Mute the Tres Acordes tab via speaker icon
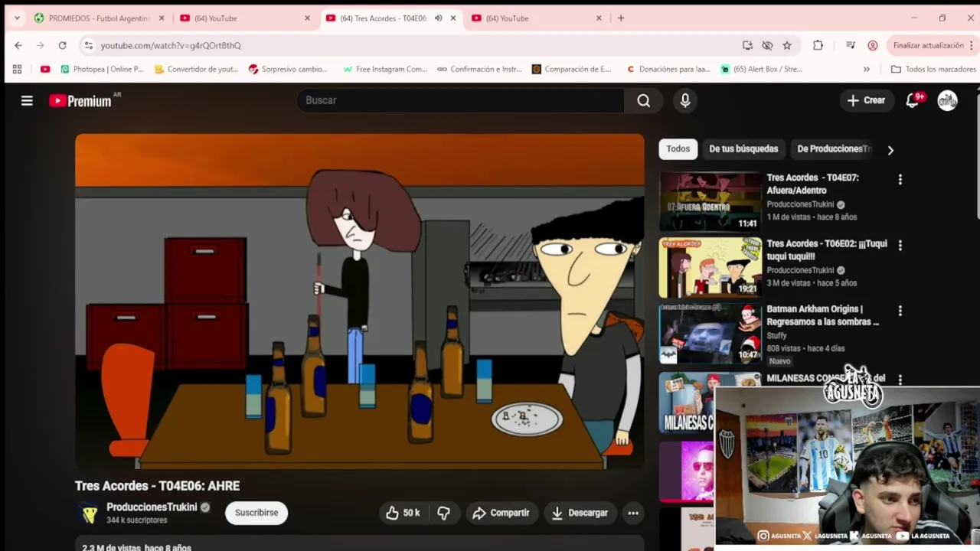The width and height of the screenshot is (980, 551). (x=438, y=18)
